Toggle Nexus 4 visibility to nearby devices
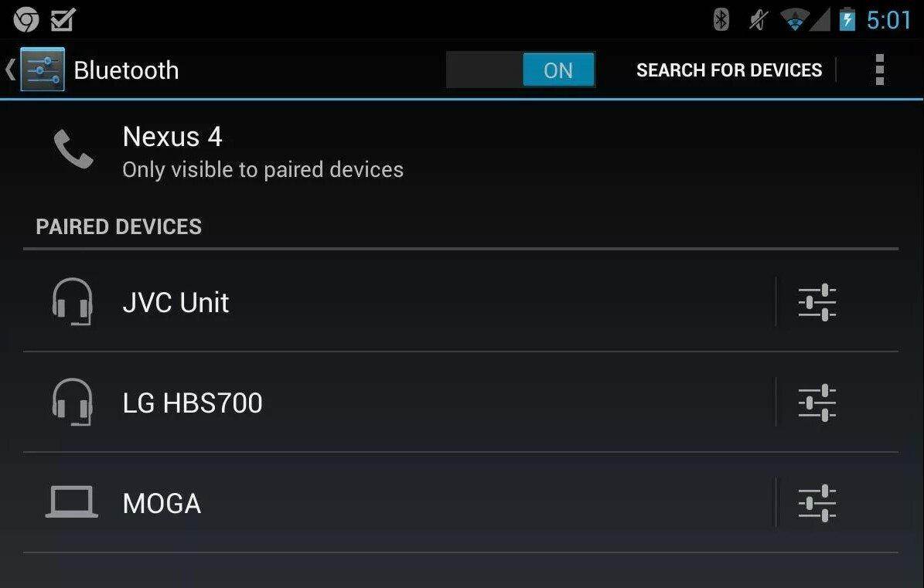This screenshot has width=924, height=588. (x=263, y=152)
